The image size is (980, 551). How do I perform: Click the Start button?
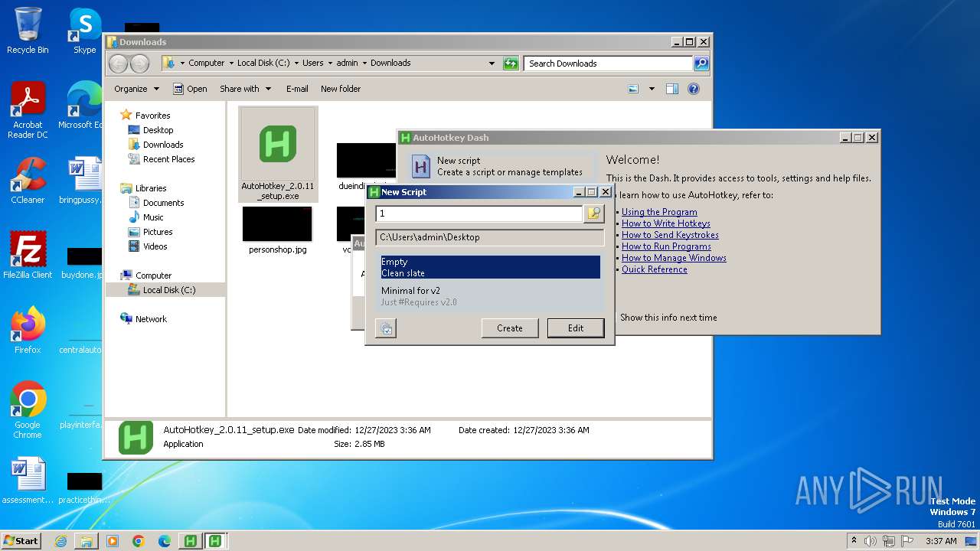(x=21, y=541)
